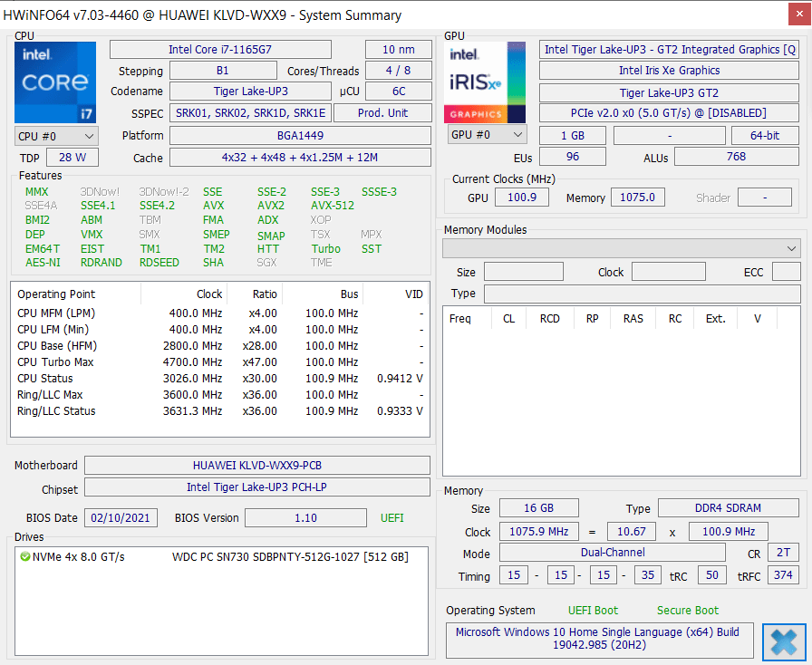Click the Freq column in memory timings table
The height and width of the screenshot is (665, 812).
click(460, 318)
